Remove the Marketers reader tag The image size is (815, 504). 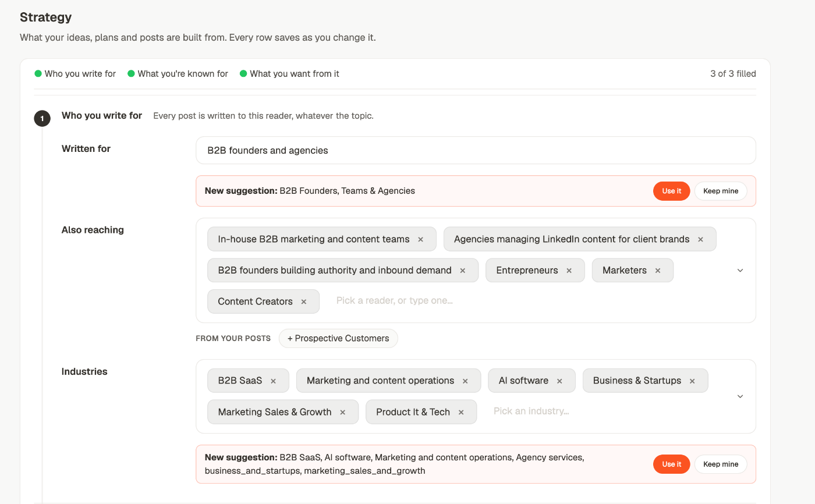pyautogui.click(x=658, y=271)
